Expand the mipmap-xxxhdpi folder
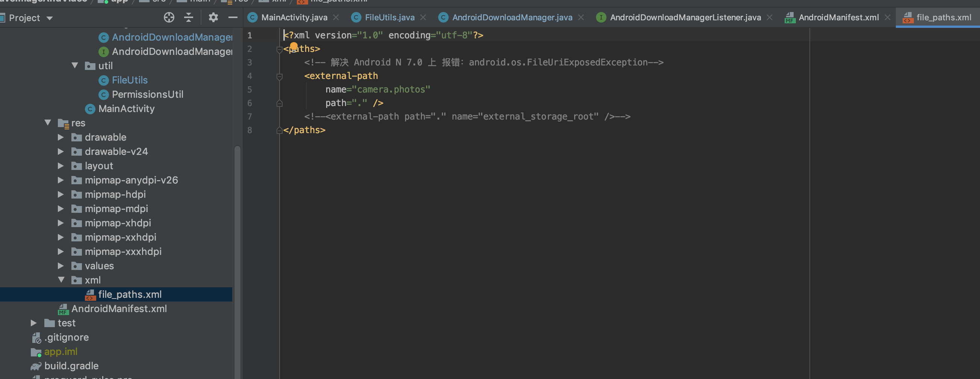Viewport: 980px width, 379px height. (61, 251)
